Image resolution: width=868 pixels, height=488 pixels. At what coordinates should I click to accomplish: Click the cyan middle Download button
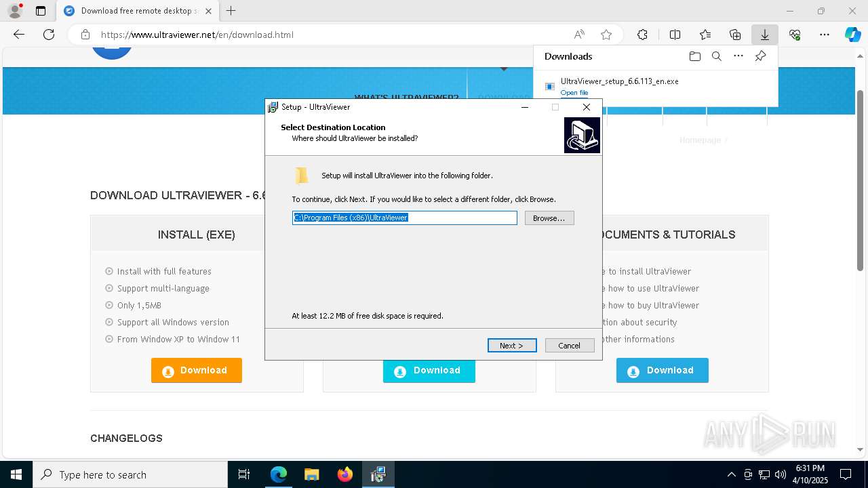tap(429, 371)
